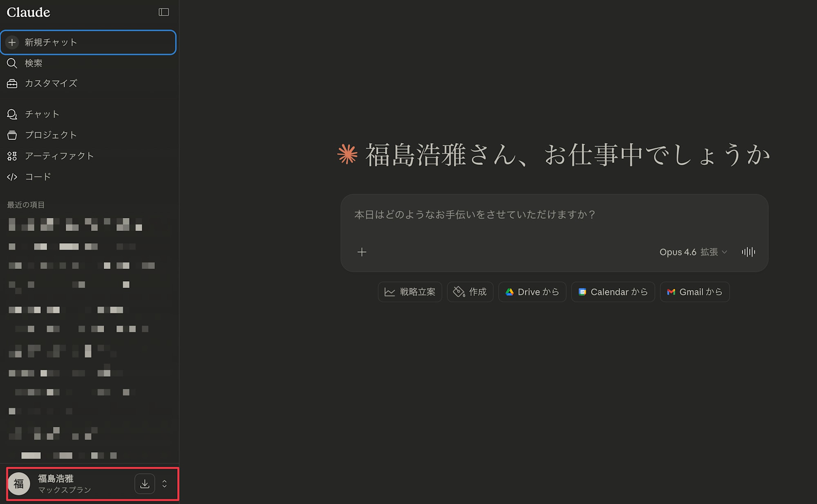The width and height of the screenshot is (817, 504).
Task: Click the attachment plus icon in the chat box
Action: pyautogui.click(x=362, y=252)
